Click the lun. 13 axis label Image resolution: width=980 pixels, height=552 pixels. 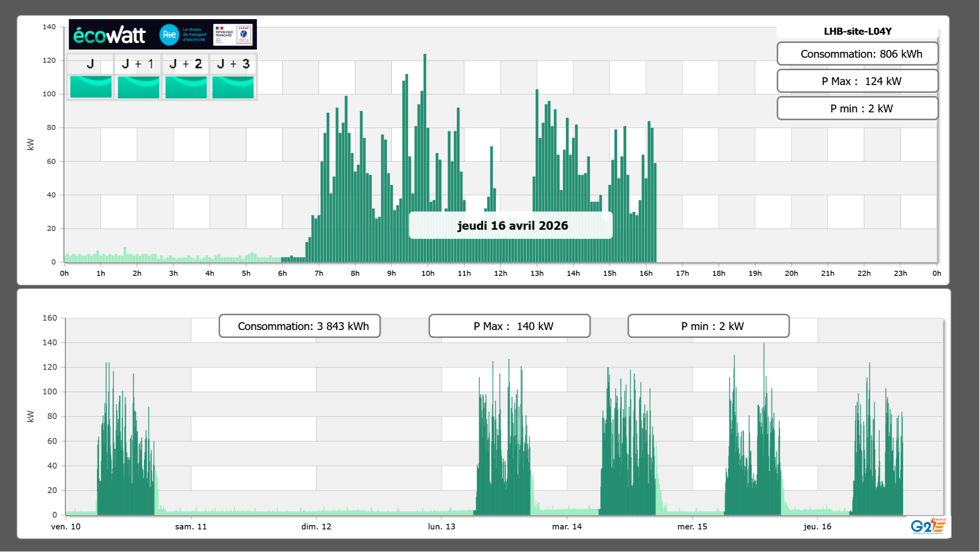(441, 527)
